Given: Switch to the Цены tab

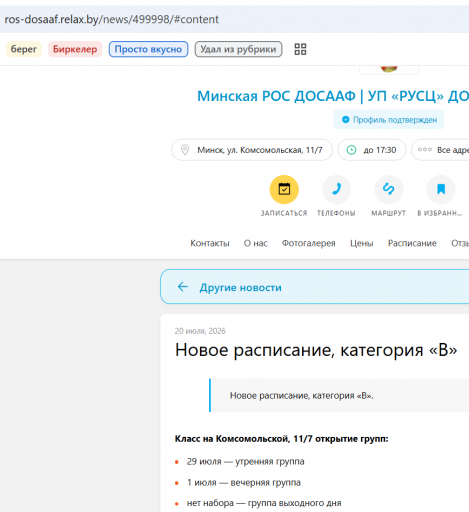Looking at the screenshot, I should pos(362,243).
